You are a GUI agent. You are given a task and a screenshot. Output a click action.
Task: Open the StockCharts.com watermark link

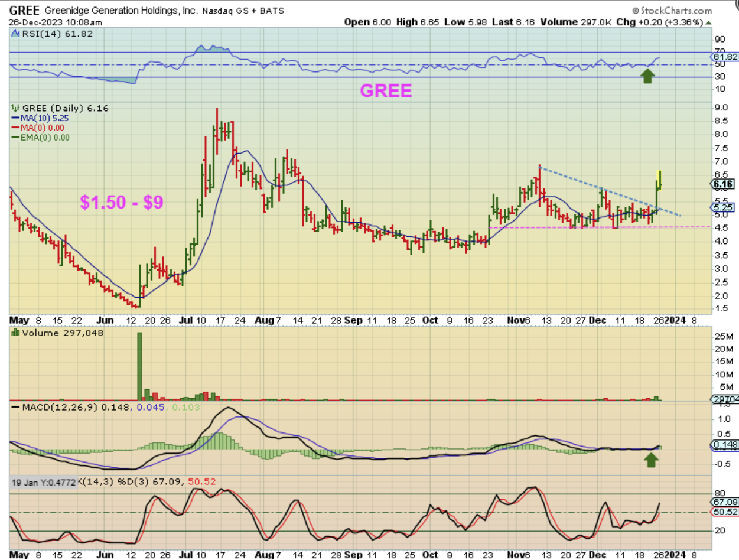point(672,11)
